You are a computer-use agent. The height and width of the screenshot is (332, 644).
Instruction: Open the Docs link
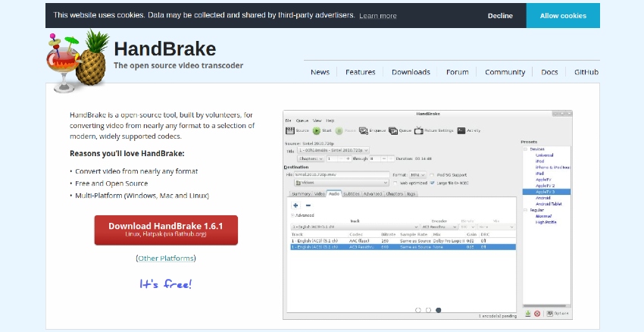[549, 72]
